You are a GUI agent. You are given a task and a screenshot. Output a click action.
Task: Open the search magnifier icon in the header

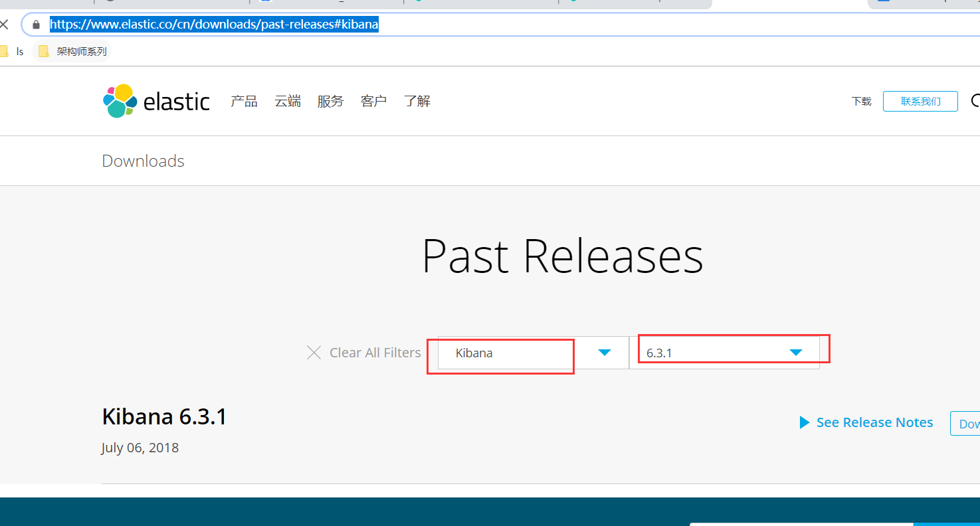tap(975, 101)
